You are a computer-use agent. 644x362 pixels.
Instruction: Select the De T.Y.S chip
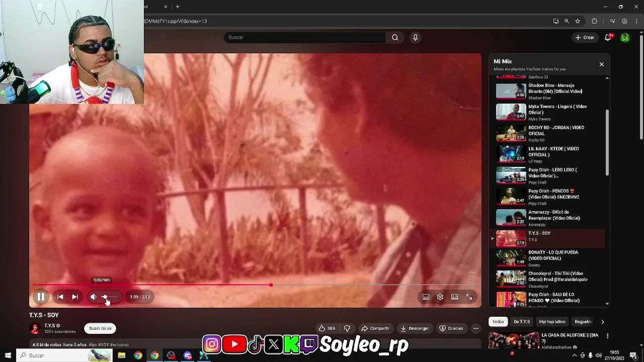[522, 322]
